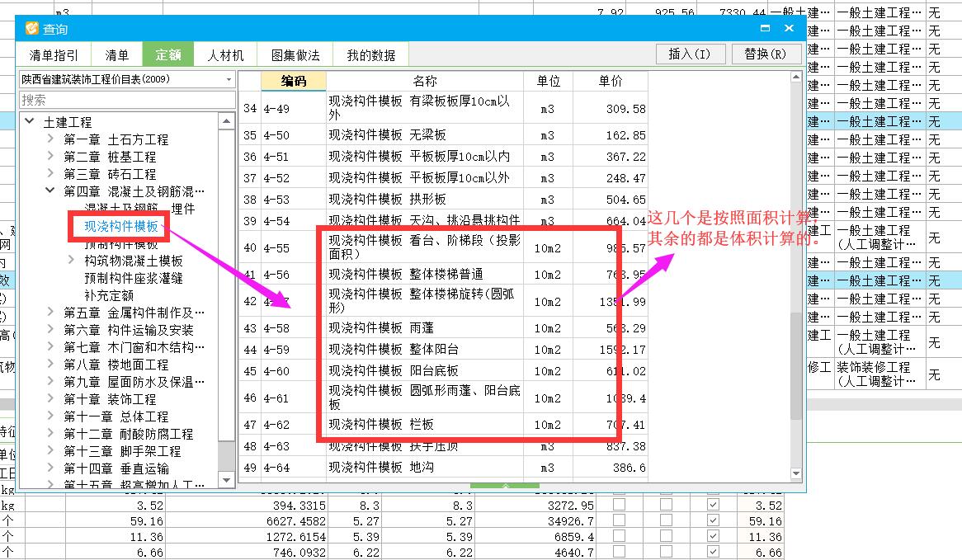Viewport: 962px width, 560px height.
Task: Click the 单价 column header
Action: point(611,81)
